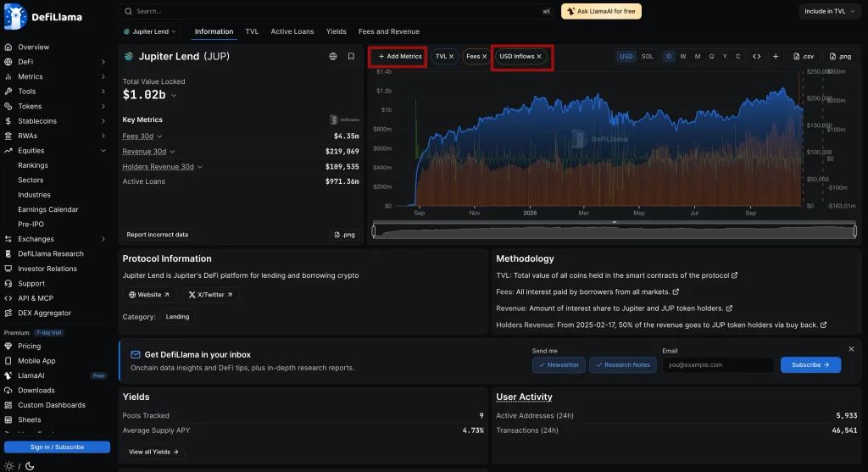Open external link icon after TVL methodology

click(735, 275)
